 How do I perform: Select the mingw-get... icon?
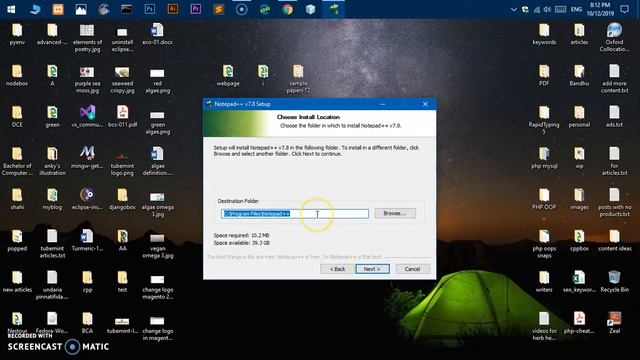coord(87,158)
